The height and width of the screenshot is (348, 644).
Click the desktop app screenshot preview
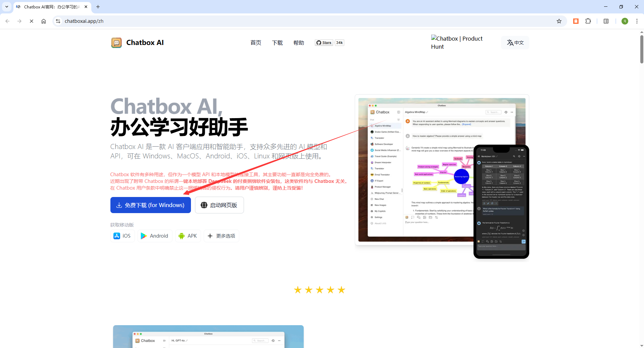[x=416, y=169]
